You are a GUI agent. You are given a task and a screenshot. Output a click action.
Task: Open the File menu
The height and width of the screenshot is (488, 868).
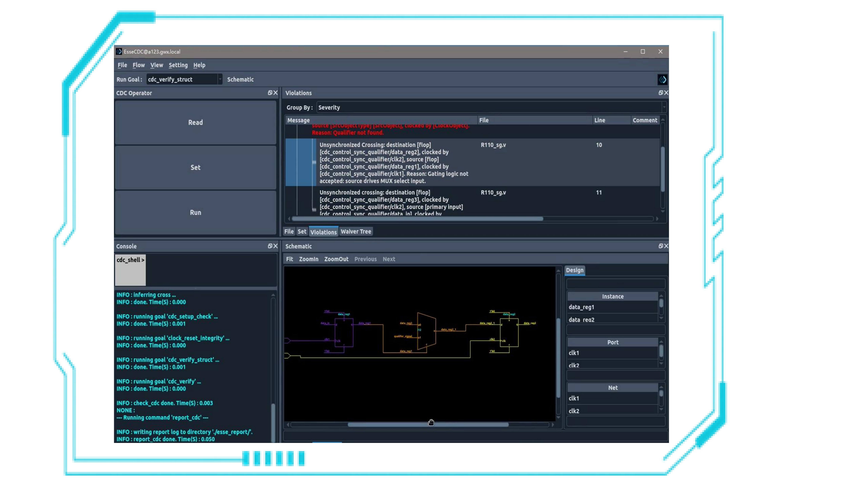[x=122, y=65]
